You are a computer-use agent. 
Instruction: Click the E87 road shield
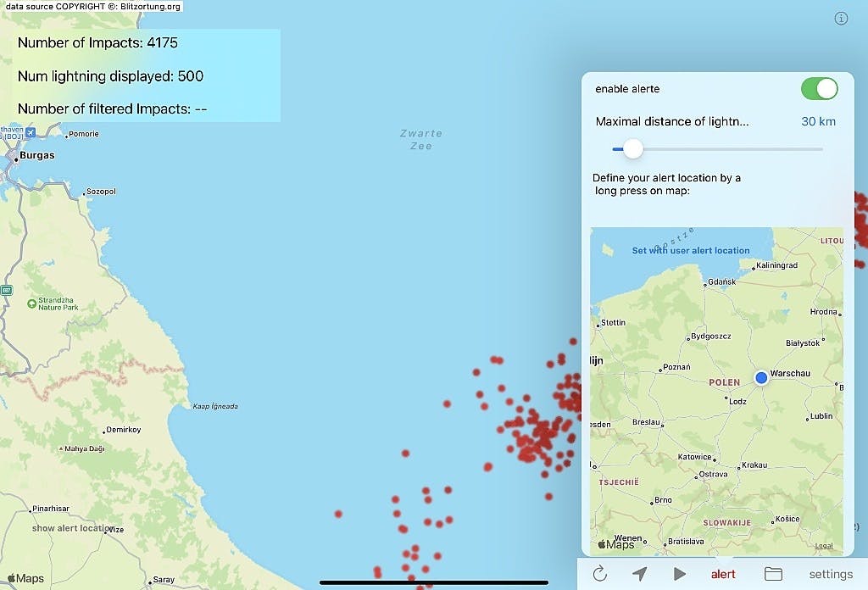[7, 290]
